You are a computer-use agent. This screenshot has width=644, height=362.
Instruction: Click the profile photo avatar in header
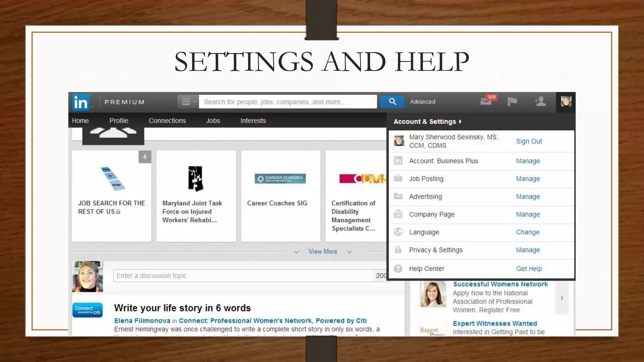click(x=566, y=101)
